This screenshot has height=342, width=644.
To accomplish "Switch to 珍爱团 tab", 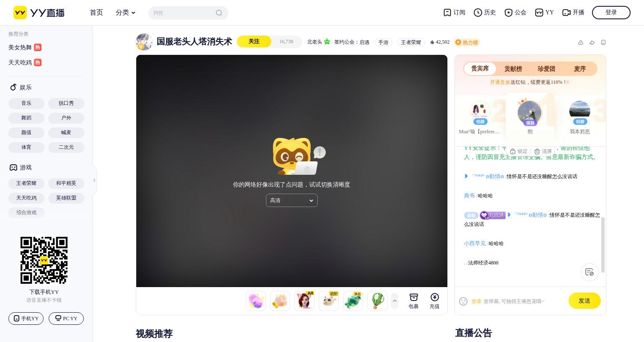I will [x=546, y=69].
